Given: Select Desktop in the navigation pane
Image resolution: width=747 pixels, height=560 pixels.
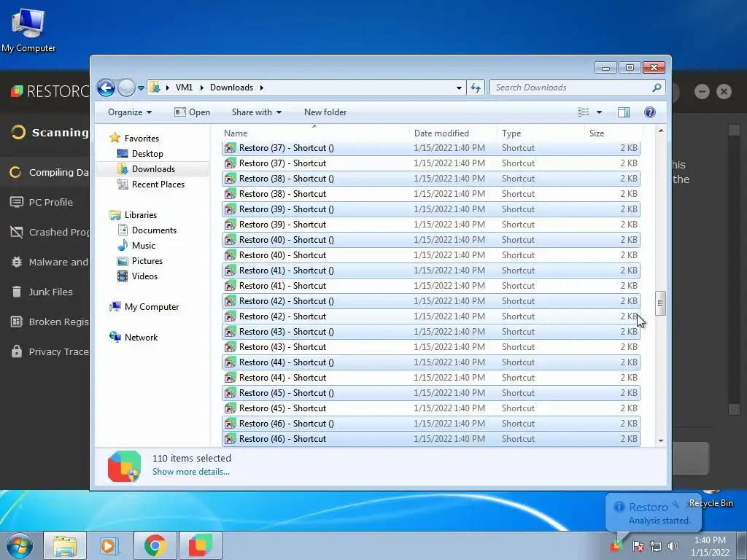Looking at the screenshot, I should point(147,154).
